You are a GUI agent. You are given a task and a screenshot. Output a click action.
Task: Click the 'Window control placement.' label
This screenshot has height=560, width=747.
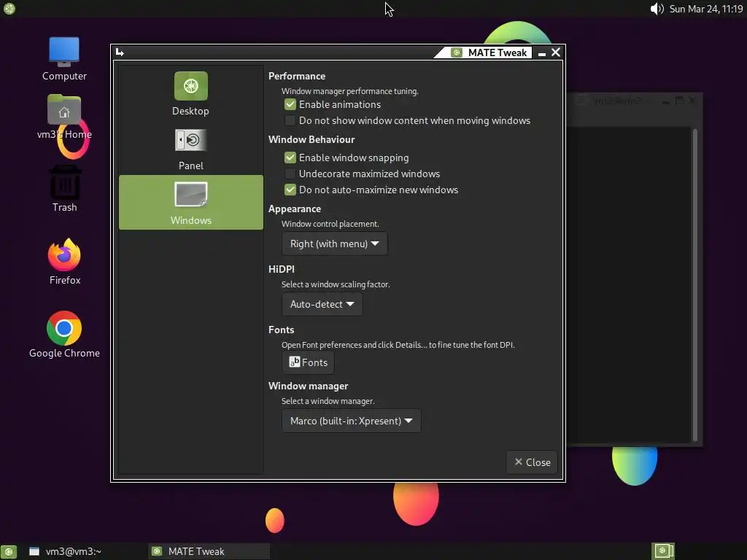330,224
